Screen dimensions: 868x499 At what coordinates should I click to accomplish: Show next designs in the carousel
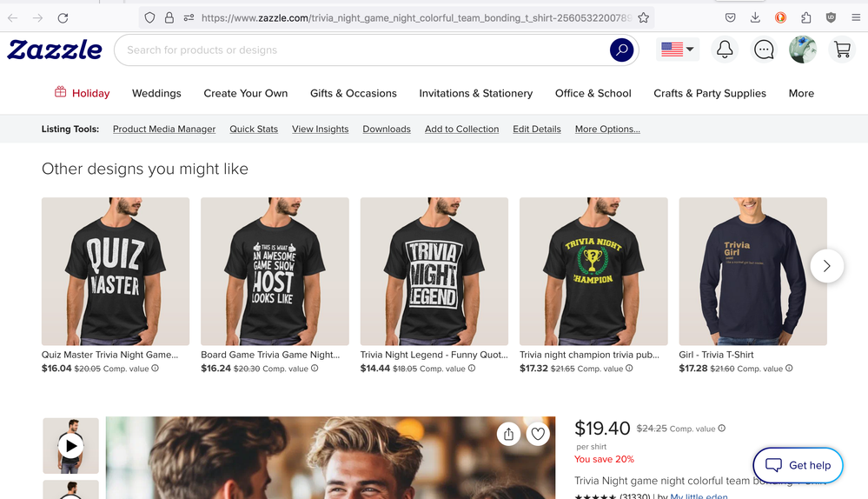tap(826, 266)
